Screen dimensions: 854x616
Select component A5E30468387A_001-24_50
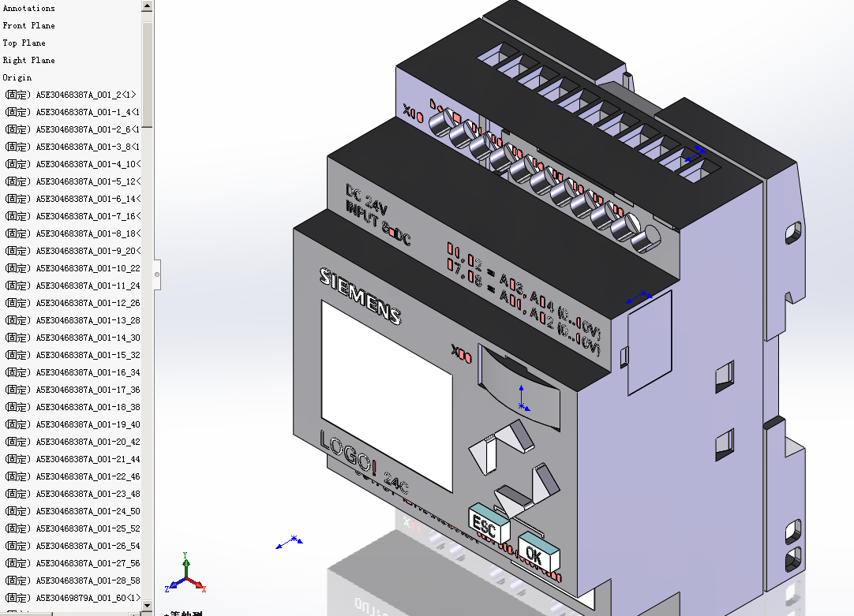pos(72,512)
